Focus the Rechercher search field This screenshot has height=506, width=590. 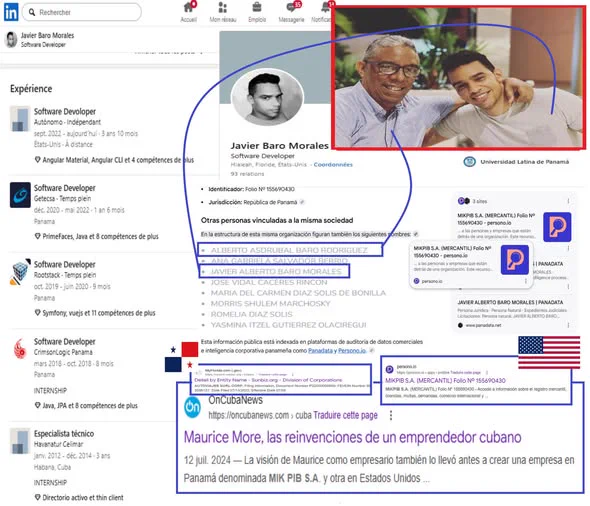click(x=82, y=12)
